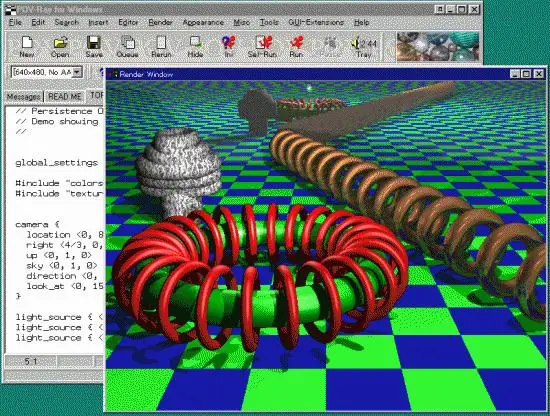Viewport: 550px width, 416px height.
Task: Open the Render menu
Action: (x=160, y=22)
